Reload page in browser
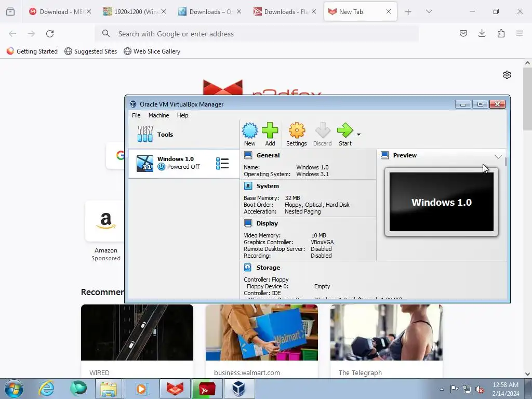532x399 pixels. click(x=50, y=34)
